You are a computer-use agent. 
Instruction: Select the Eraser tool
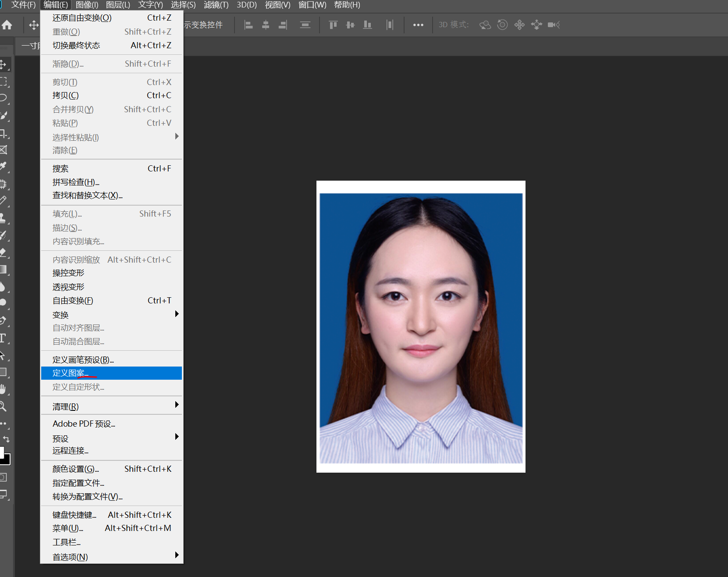point(4,253)
